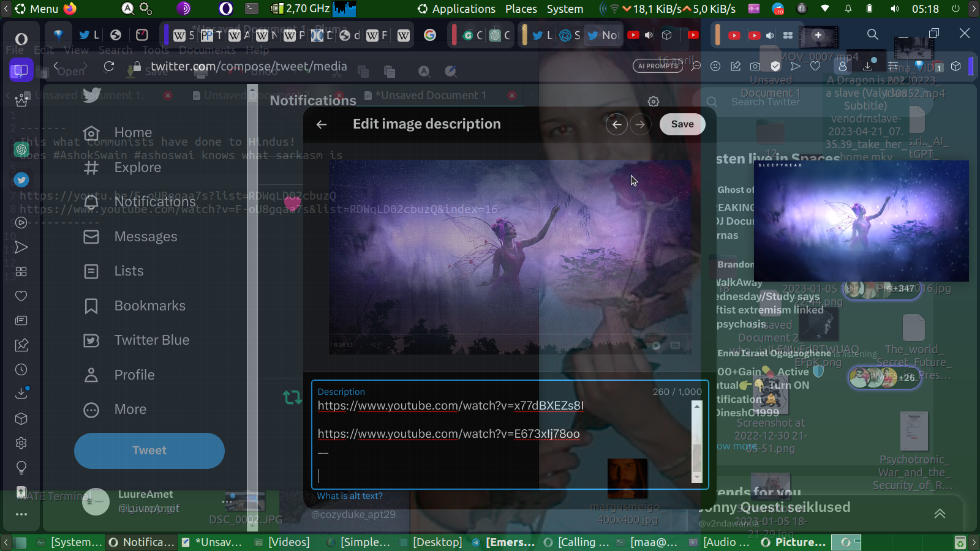
Task: Switch to the Twitter Notifications browser tab
Action: pyautogui.click(x=603, y=35)
